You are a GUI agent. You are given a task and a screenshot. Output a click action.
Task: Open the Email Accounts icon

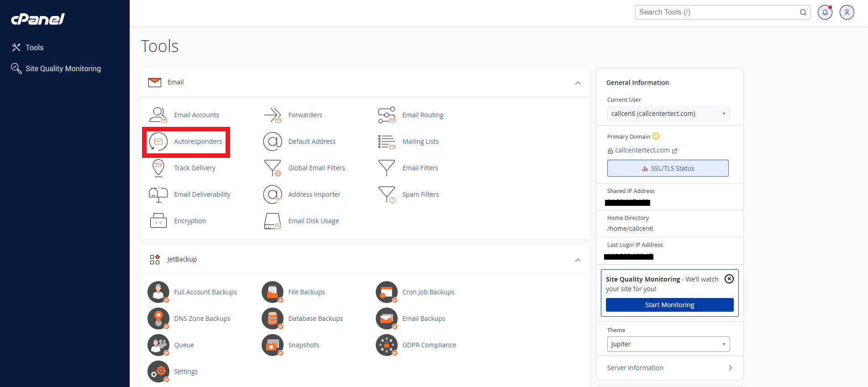(x=158, y=115)
